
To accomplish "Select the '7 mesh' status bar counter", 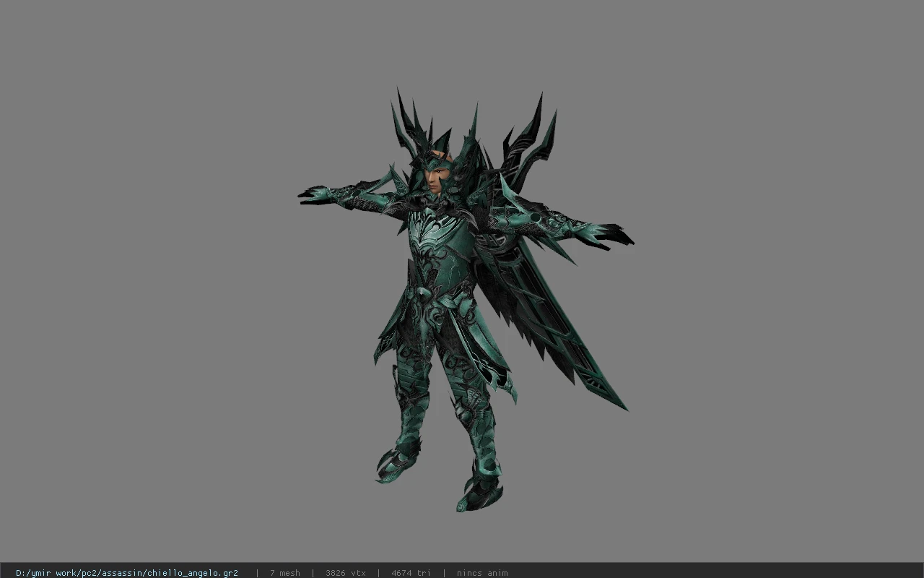I will [x=284, y=573].
